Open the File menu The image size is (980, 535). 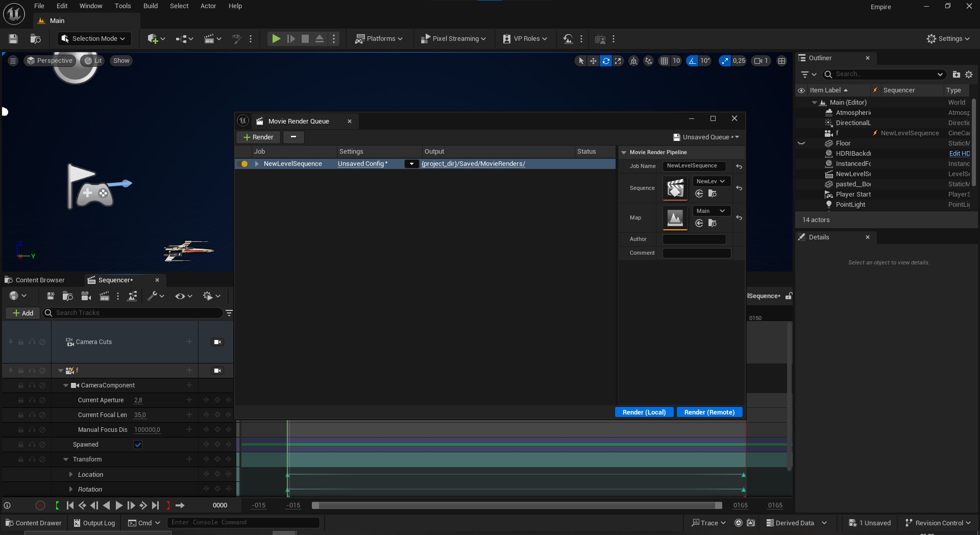tap(39, 6)
